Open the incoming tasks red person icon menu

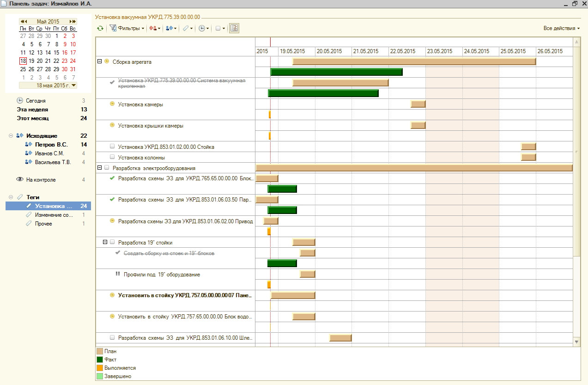tap(155, 28)
